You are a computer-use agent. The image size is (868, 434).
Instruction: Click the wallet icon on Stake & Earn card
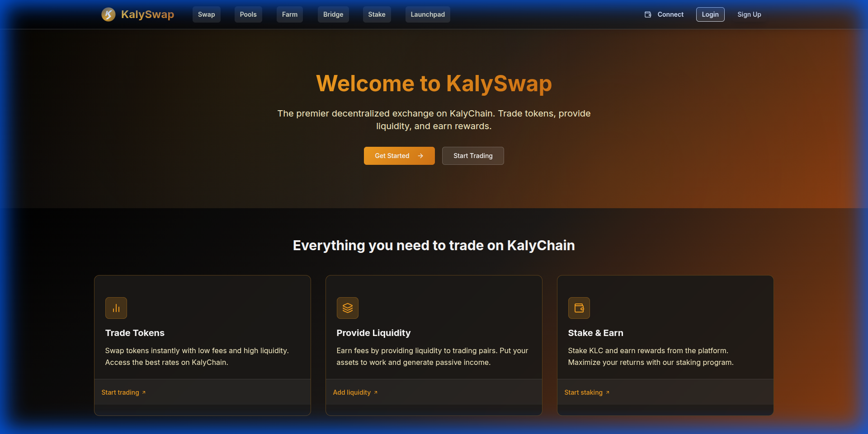coord(579,308)
